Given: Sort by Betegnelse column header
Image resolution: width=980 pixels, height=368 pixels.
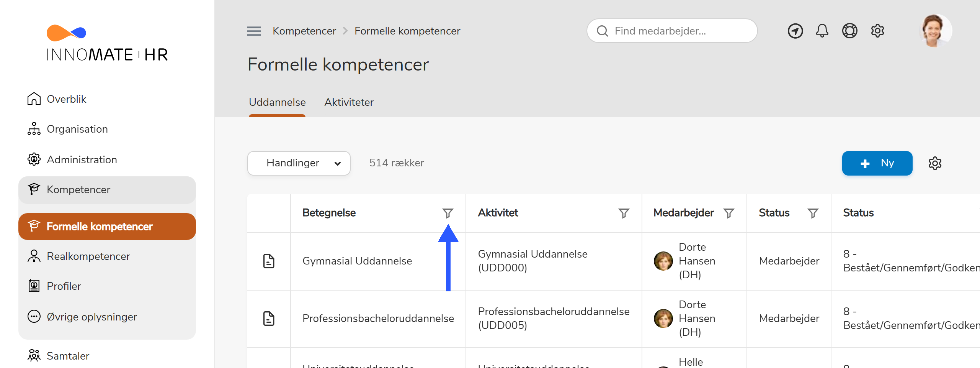Looking at the screenshot, I should pos(329,213).
